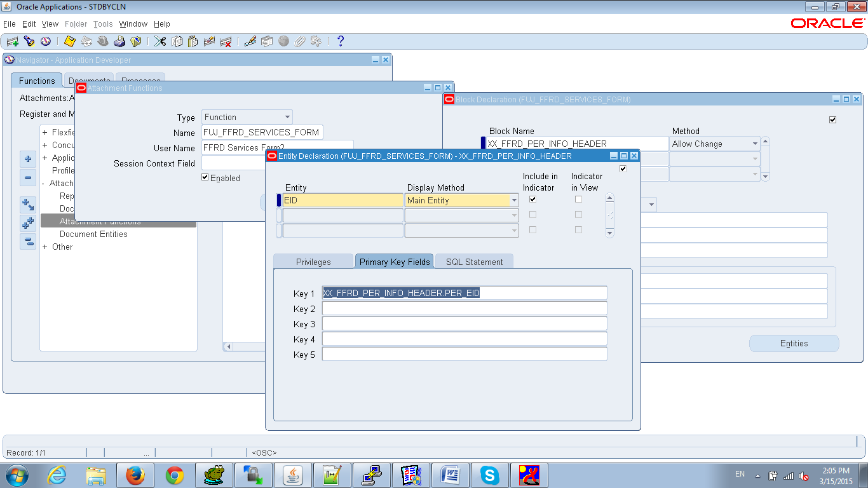Check Indicator in View for EID
The width and height of the screenshot is (868, 488).
coord(578,200)
